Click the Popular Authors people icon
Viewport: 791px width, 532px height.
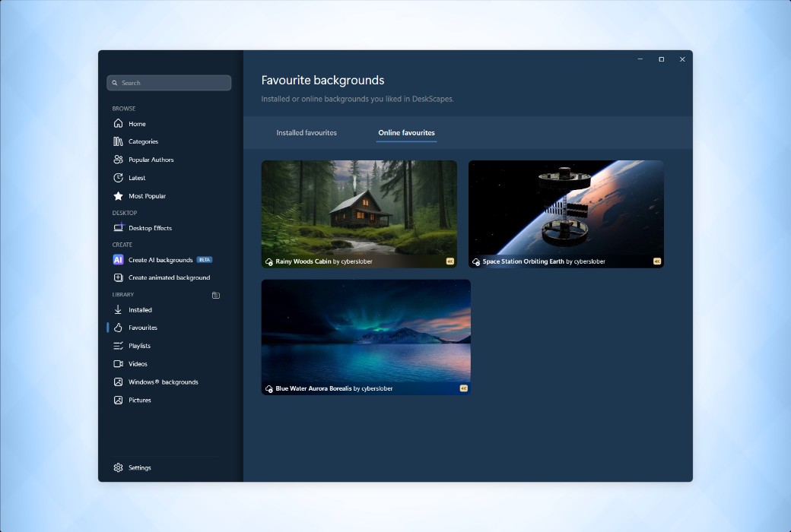coord(118,160)
